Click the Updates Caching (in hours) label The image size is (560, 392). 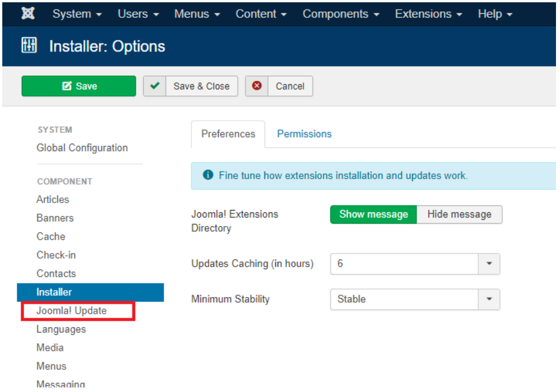[x=252, y=263]
